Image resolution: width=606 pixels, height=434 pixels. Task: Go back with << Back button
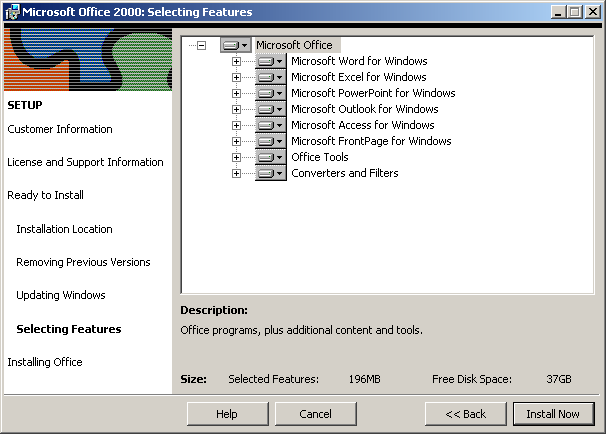click(466, 414)
